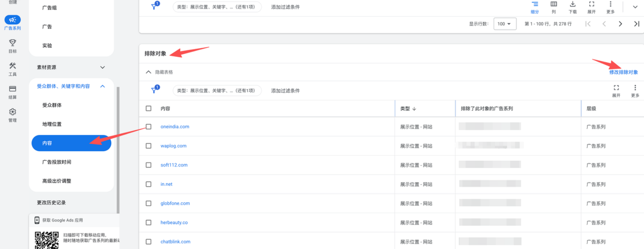Expand the 素材资源 section
644x249 pixels.
103,67
